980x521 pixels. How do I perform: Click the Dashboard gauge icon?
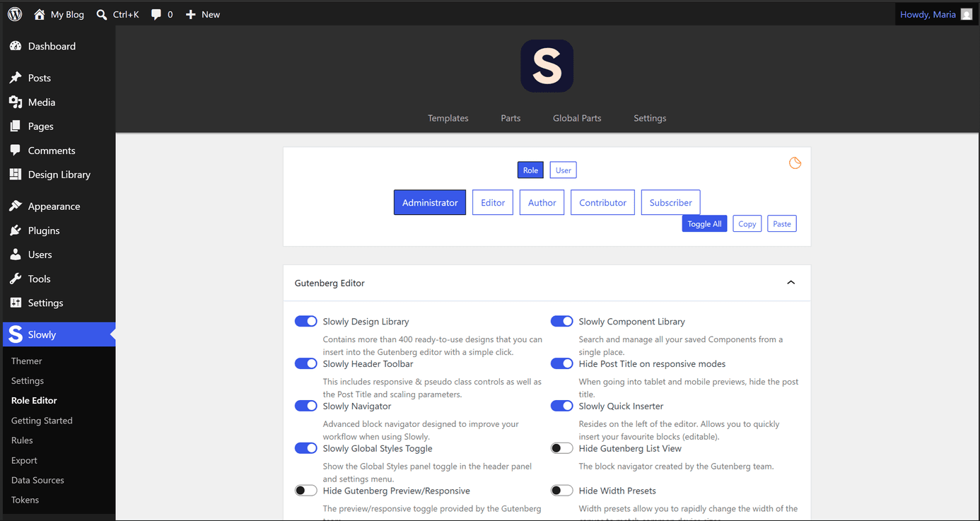point(16,46)
